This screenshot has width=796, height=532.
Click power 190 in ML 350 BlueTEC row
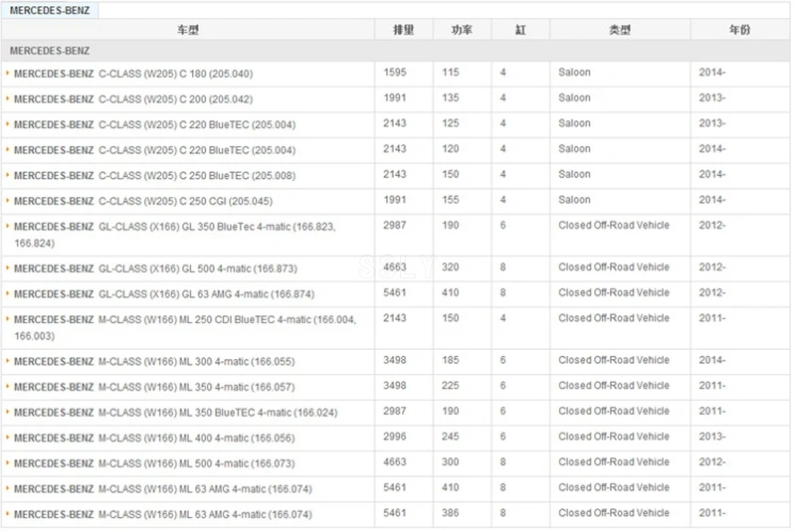451,412
